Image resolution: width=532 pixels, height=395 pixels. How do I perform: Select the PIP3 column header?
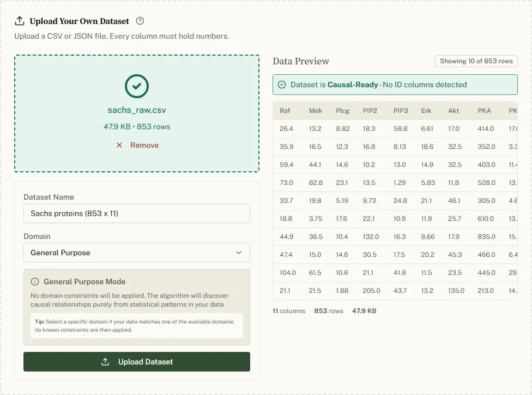coord(401,111)
